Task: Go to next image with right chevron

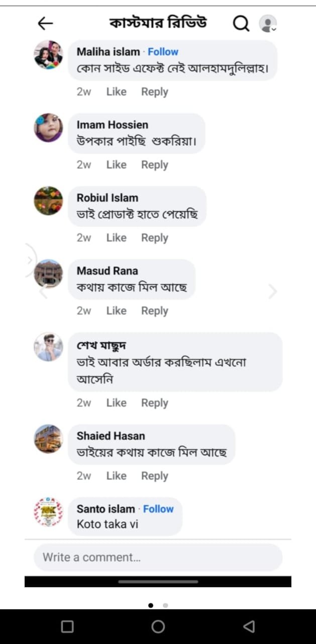Action: tap(273, 291)
